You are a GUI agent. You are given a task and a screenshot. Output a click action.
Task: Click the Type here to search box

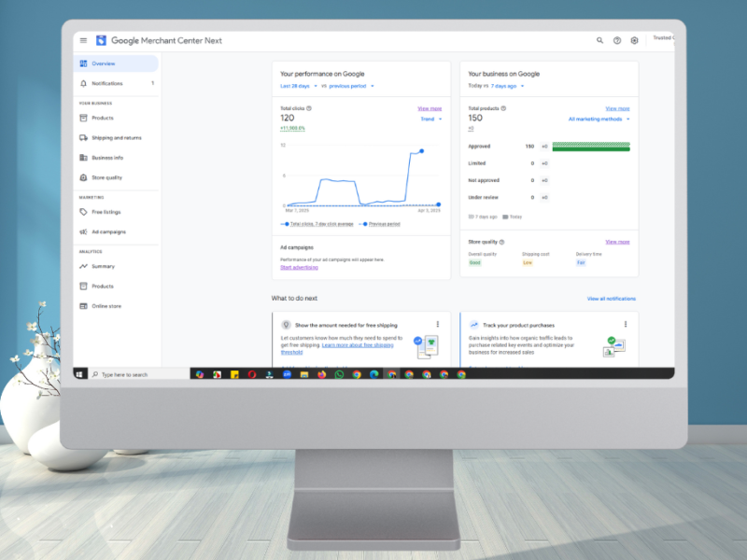point(138,375)
